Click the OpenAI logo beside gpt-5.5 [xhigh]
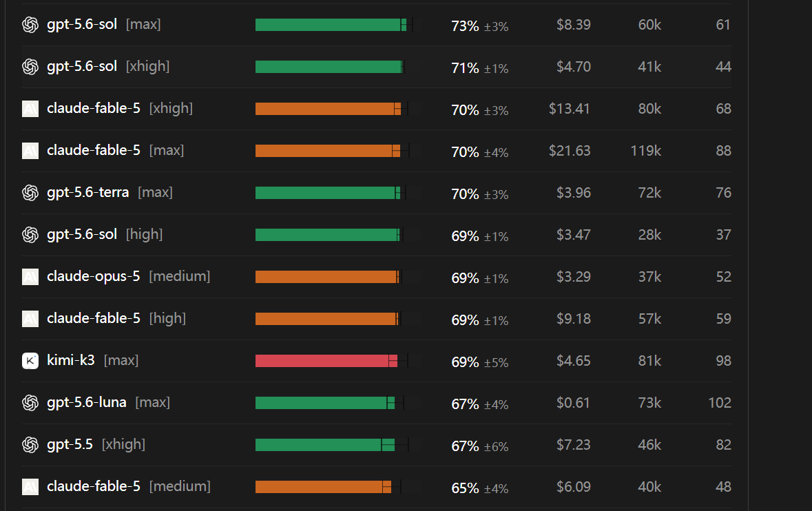 30,444
